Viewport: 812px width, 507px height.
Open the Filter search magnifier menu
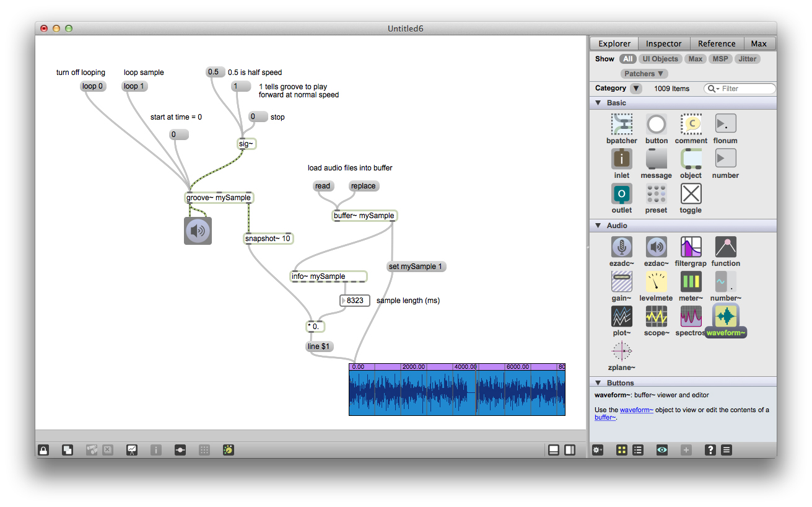(714, 89)
